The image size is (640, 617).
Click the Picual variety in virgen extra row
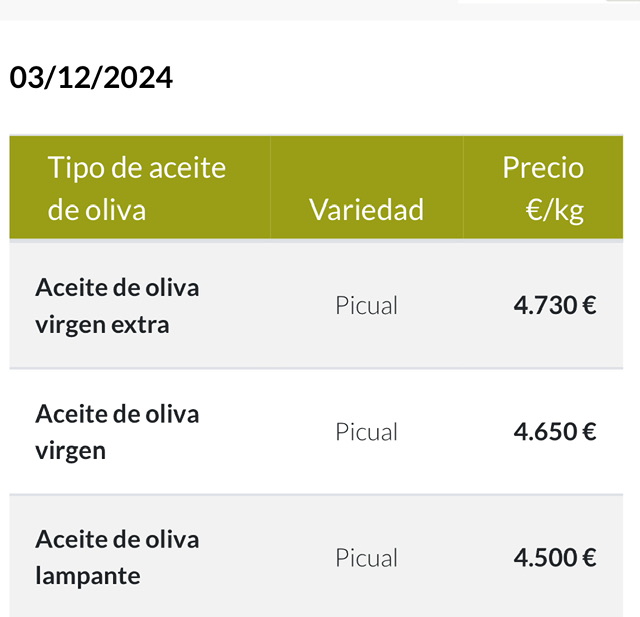coord(366,306)
